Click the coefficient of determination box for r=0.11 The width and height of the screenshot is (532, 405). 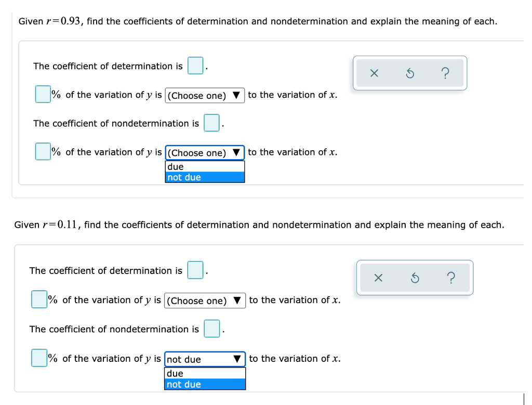[x=195, y=270]
